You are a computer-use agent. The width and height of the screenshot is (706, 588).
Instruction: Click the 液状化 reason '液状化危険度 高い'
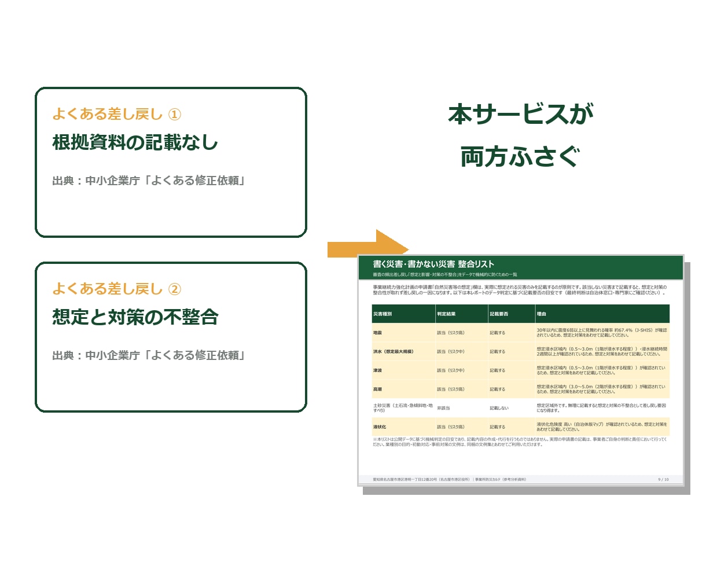pyautogui.click(x=602, y=427)
